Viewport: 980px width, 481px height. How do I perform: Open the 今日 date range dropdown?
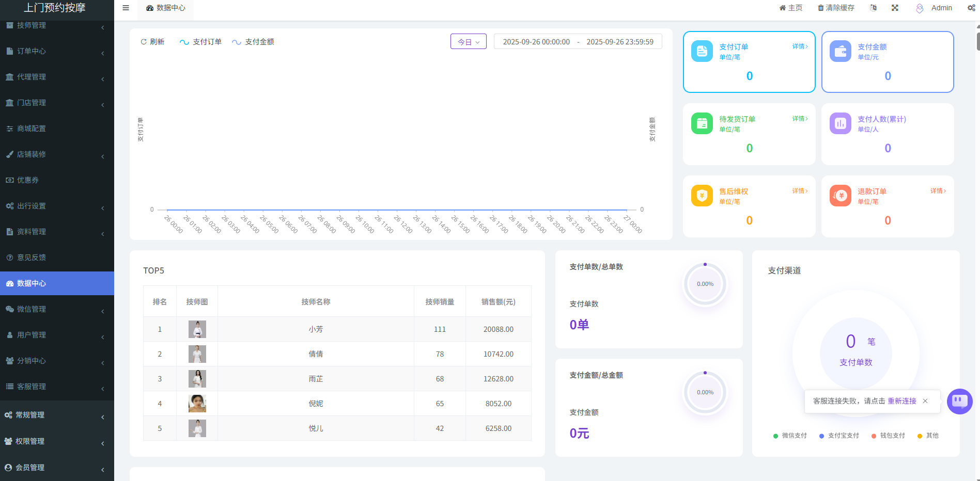(468, 42)
